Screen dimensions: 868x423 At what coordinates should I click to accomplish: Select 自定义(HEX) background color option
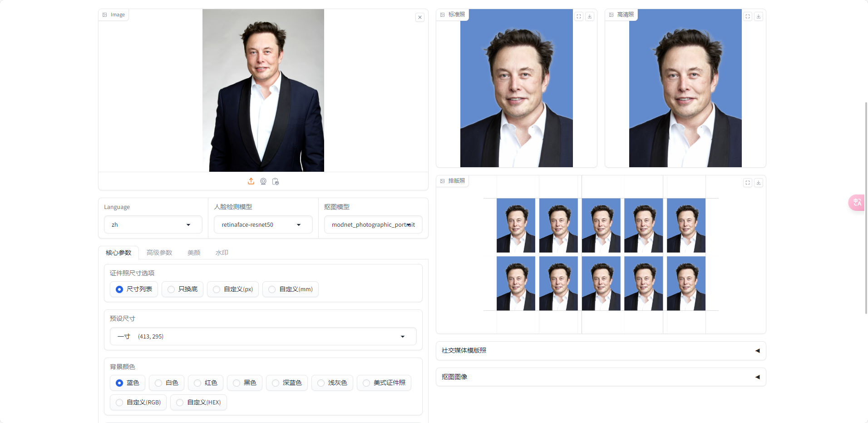[x=198, y=403]
